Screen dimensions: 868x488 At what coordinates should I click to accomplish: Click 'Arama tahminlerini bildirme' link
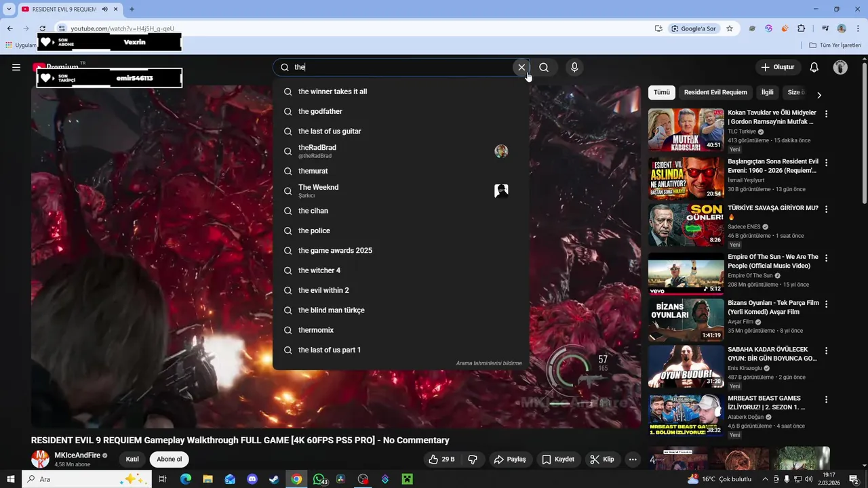pos(489,363)
